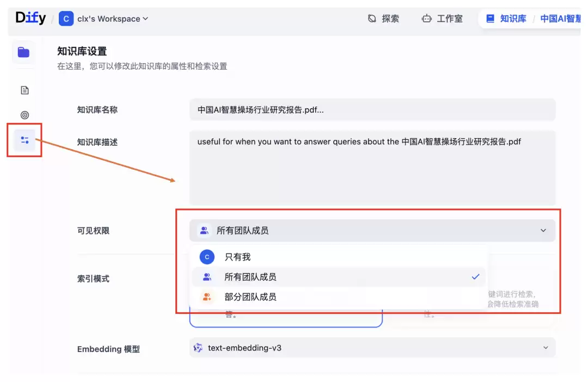Click the chevron on the Embedding 模型 selector
The image size is (588, 382).
pyautogui.click(x=546, y=348)
